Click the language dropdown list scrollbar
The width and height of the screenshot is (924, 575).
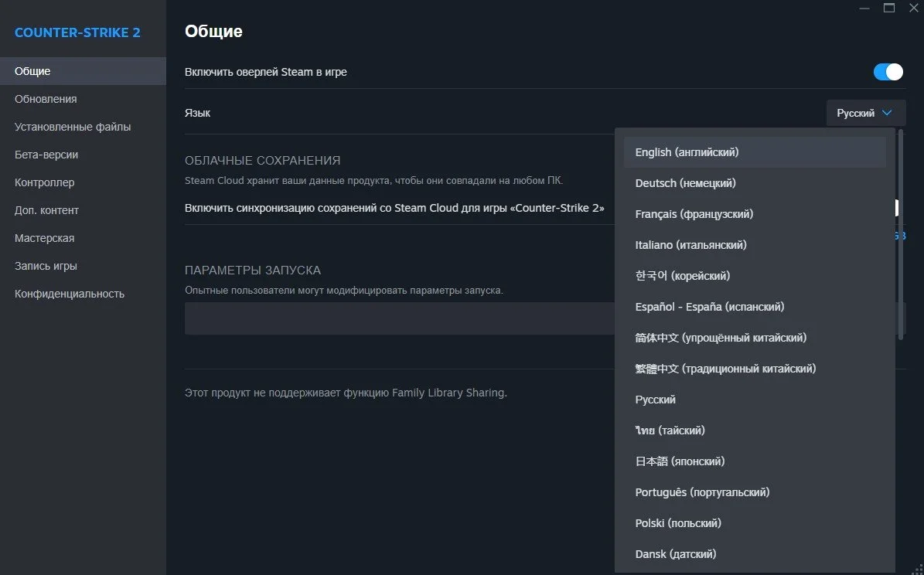(x=901, y=234)
